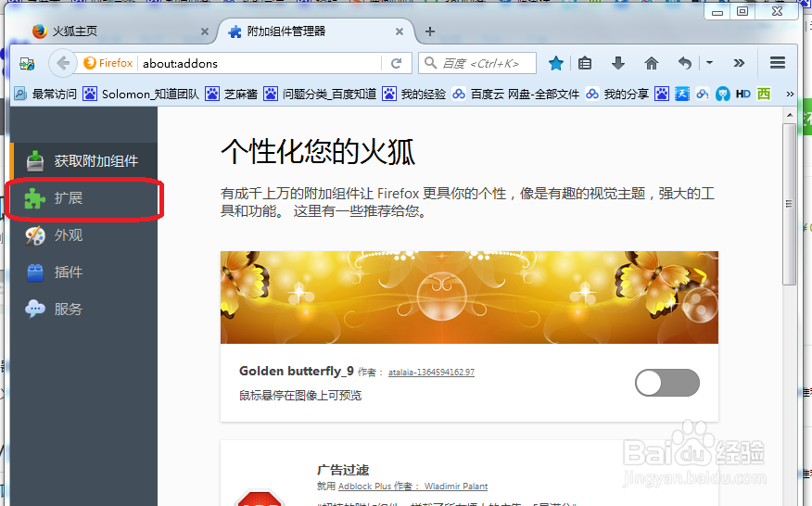This screenshot has height=506, width=812.
Task: Toggle Golden butterfly_9 theme switch
Action: point(667,383)
